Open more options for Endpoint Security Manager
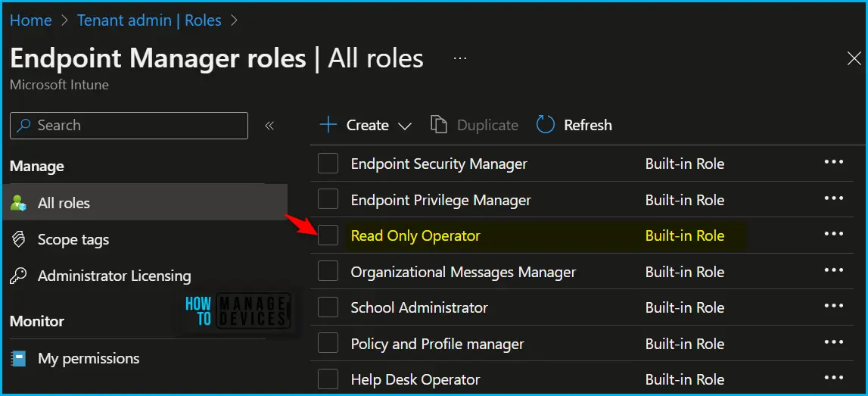The width and height of the screenshot is (868, 396). click(834, 162)
